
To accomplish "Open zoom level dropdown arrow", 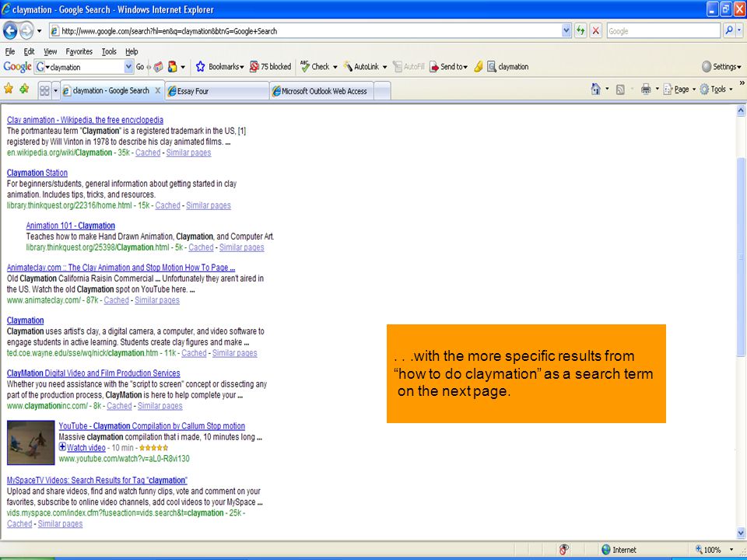I will tap(731, 550).
